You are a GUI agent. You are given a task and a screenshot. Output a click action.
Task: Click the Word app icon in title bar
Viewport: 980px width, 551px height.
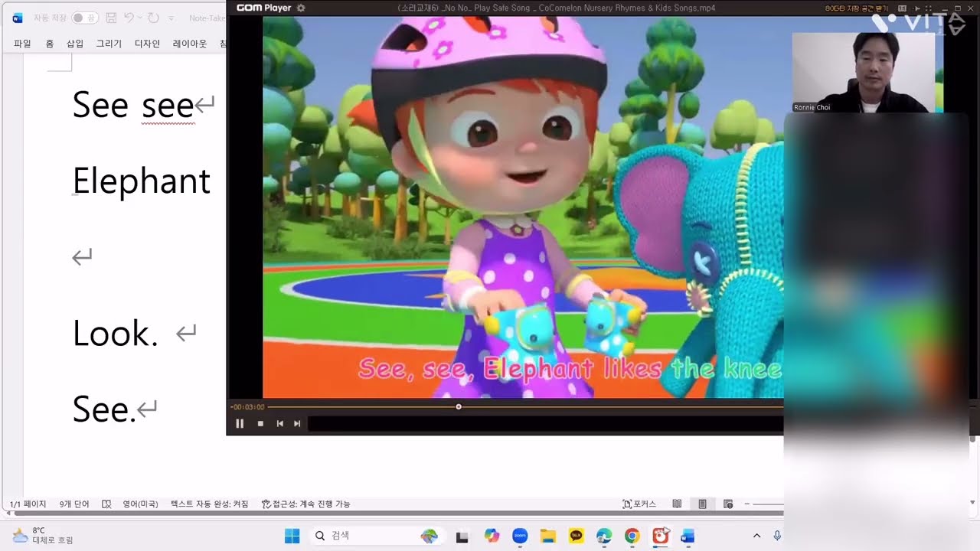(x=18, y=18)
